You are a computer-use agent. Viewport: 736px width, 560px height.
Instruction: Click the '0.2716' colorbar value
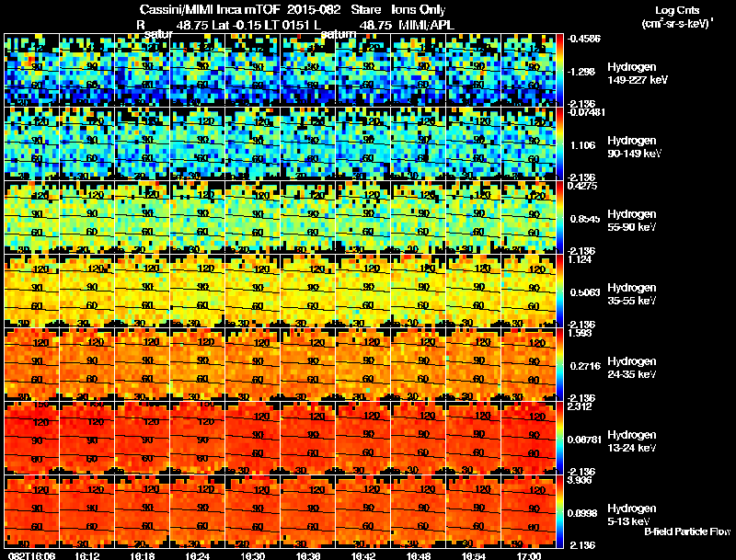585,366
